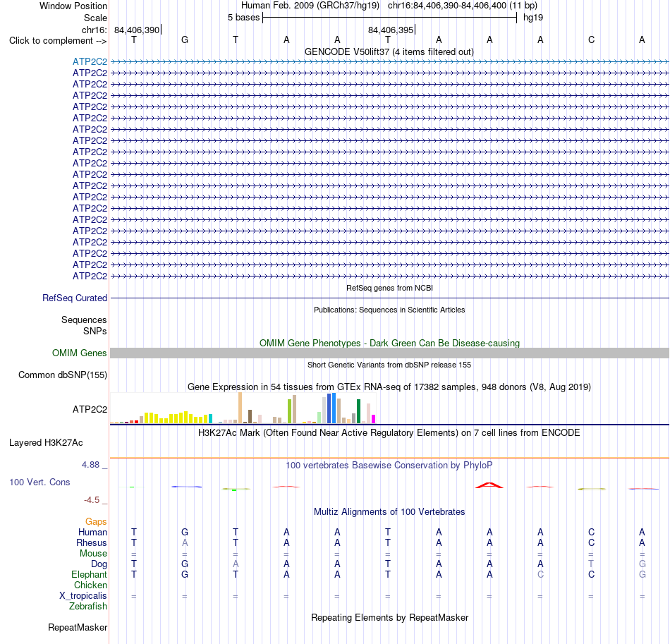The image size is (670, 644).
Task: Click coordinate marker 84,406,395
Action: [x=391, y=30]
